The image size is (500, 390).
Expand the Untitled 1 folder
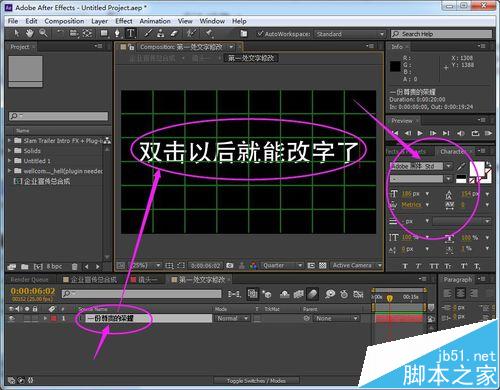10,161
